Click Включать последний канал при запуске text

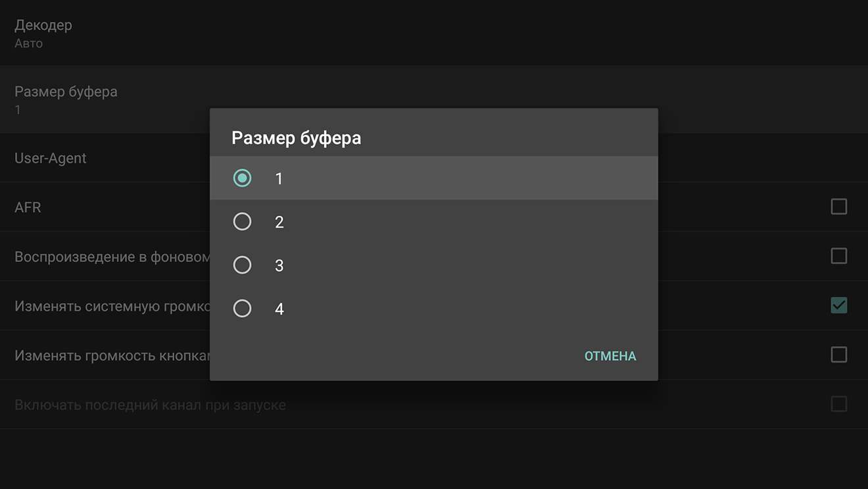coord(150,405)
